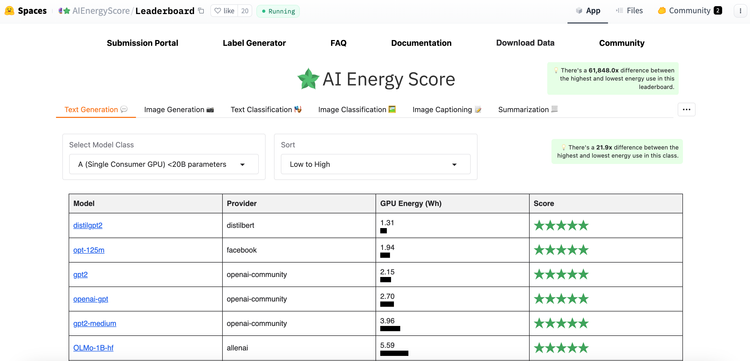Open the Documentation link

point(421,43)
